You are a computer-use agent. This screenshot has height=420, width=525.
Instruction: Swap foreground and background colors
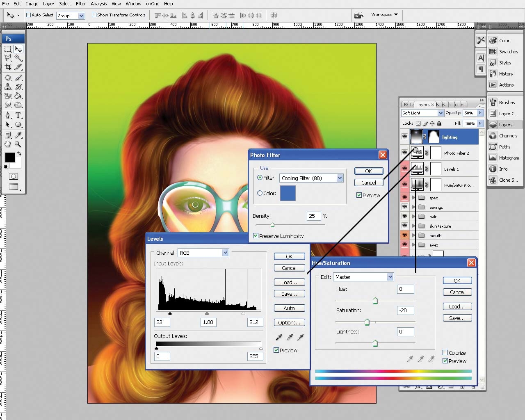point(19,154)
